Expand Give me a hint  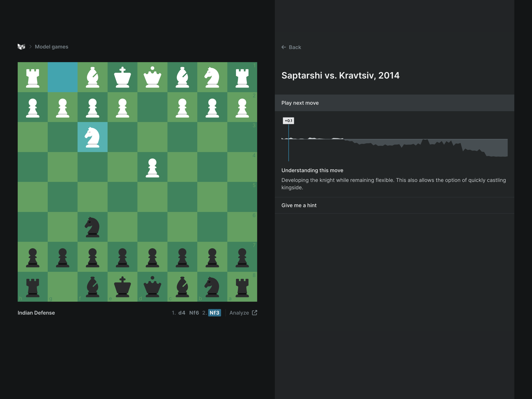(299, 205)
